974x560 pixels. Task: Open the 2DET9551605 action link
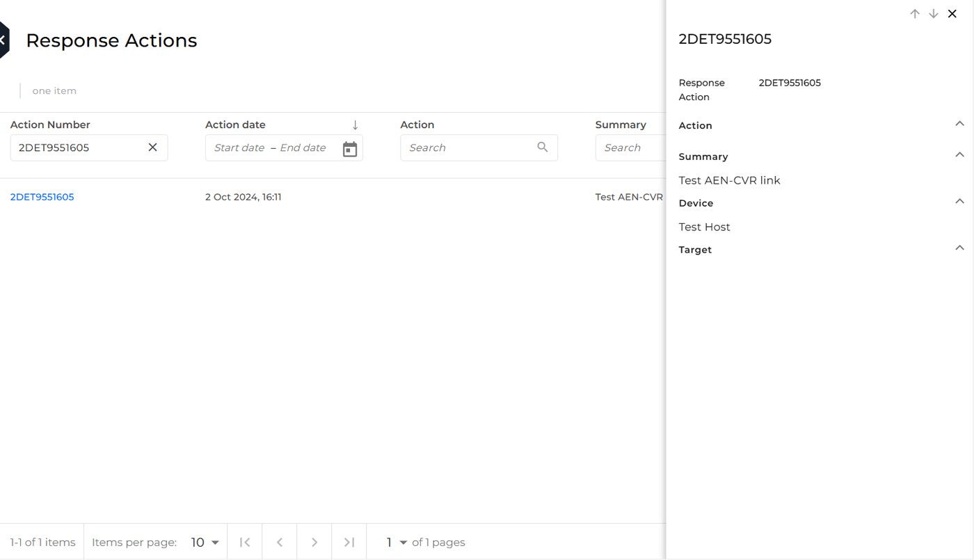click(x=42, y=197)
